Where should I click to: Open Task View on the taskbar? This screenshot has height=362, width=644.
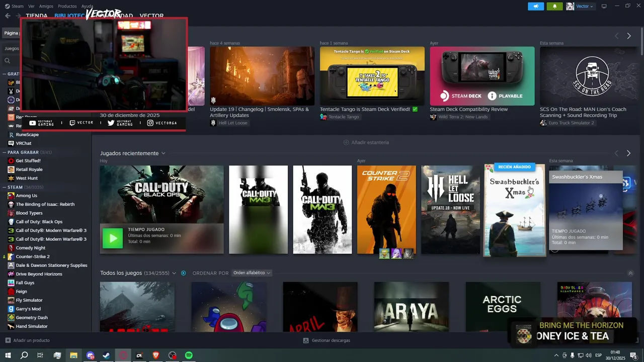coord(40,355)
